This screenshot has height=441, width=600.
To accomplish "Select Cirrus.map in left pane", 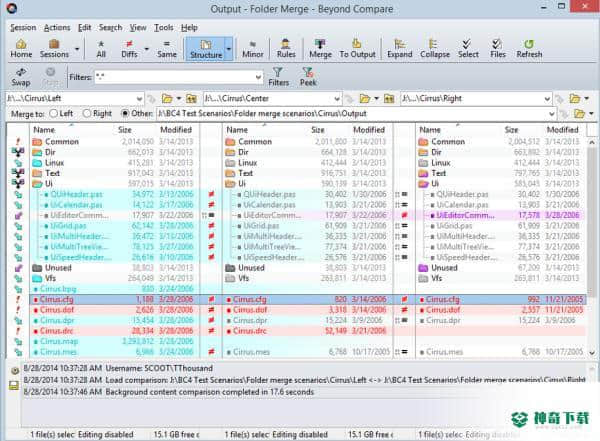I will click(59, 341).
